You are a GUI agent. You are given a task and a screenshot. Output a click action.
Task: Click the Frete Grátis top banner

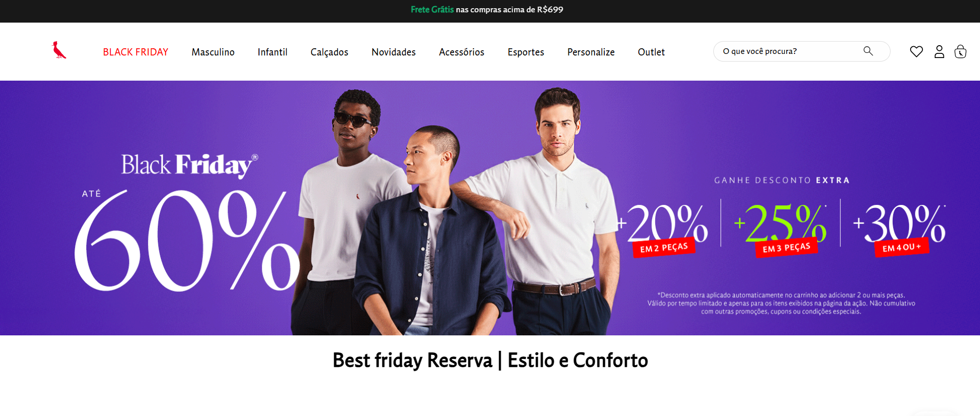487,10
